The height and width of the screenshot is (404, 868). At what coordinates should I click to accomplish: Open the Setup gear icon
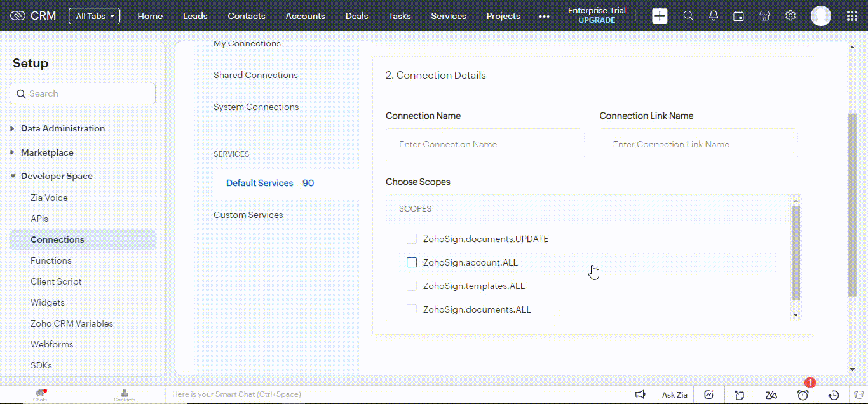pyautogui.click(x=790, y=15)
